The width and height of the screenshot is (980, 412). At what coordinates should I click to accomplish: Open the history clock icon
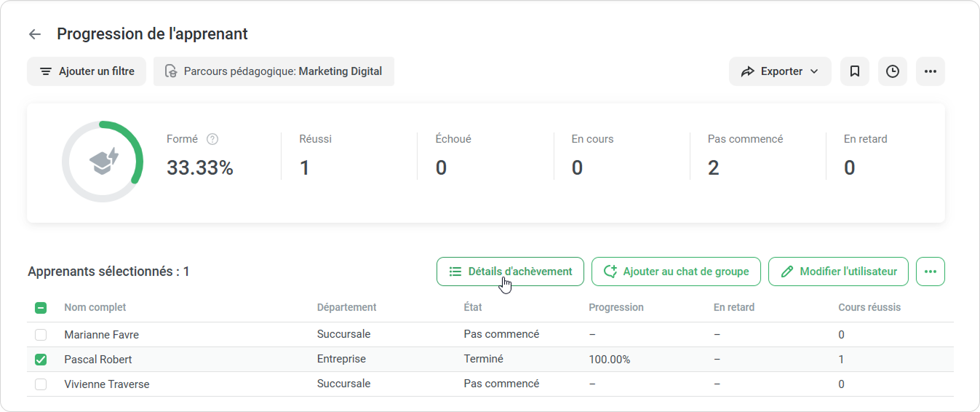[893, 71]
